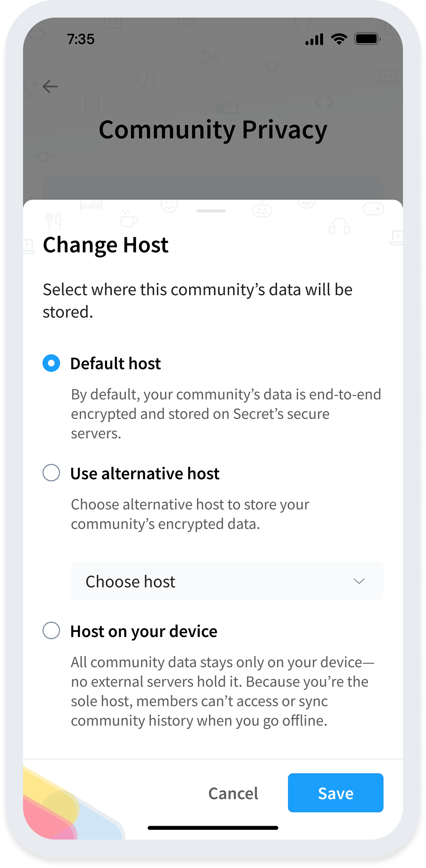Screen dimensions: 426x868
Task: Tap the back arrow icon
Action: point(50,86)
